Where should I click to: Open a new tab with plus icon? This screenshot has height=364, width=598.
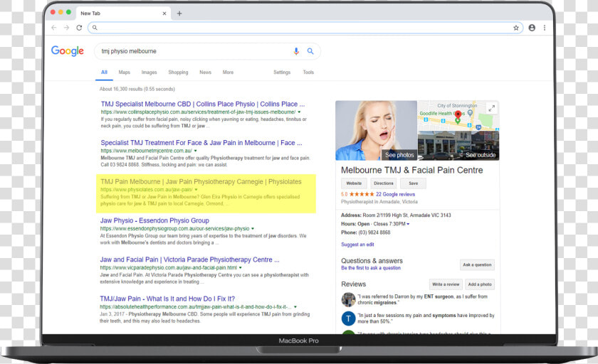pos(179,14)
